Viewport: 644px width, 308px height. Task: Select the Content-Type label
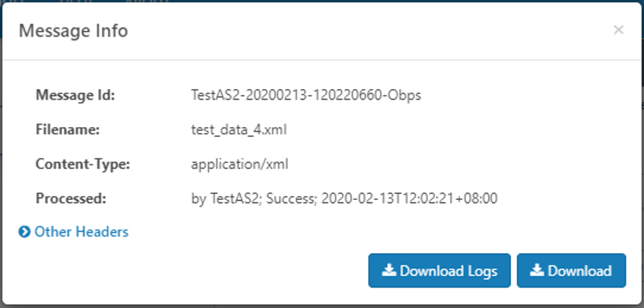[83, 164]
